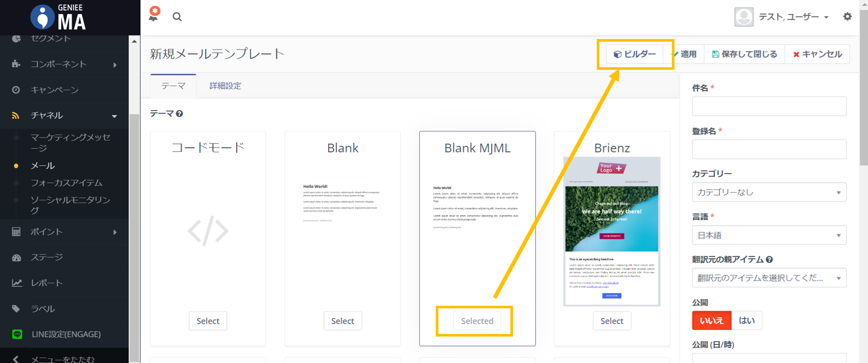868x363 pixels.
Task: Open the settings gear icon
Action: pyautogui.click(x=847, y=16)
